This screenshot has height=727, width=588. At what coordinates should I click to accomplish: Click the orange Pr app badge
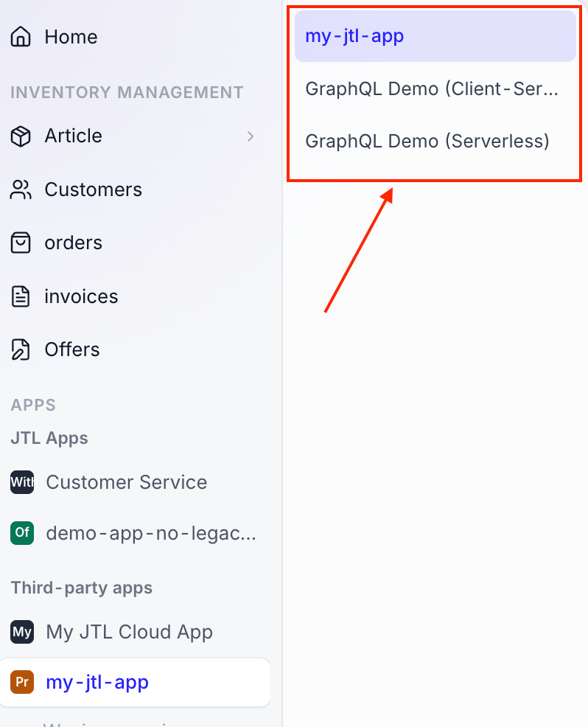(22, 682)
